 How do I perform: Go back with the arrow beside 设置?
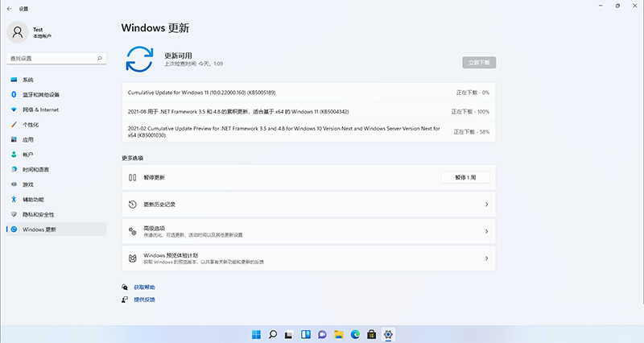pos(9,8)
